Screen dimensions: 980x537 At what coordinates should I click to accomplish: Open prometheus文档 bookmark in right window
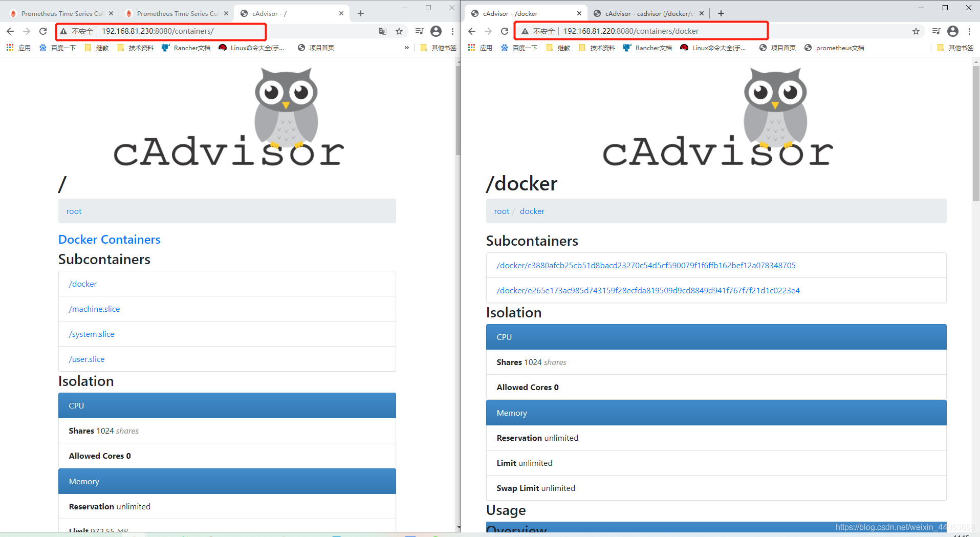[x=834, y=48]
